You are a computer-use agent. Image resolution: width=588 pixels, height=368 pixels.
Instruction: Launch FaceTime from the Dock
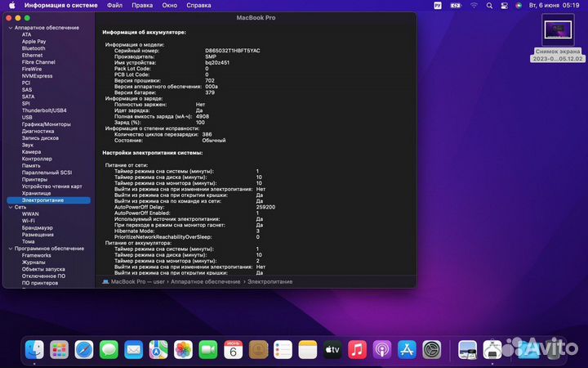click(208, 350)
